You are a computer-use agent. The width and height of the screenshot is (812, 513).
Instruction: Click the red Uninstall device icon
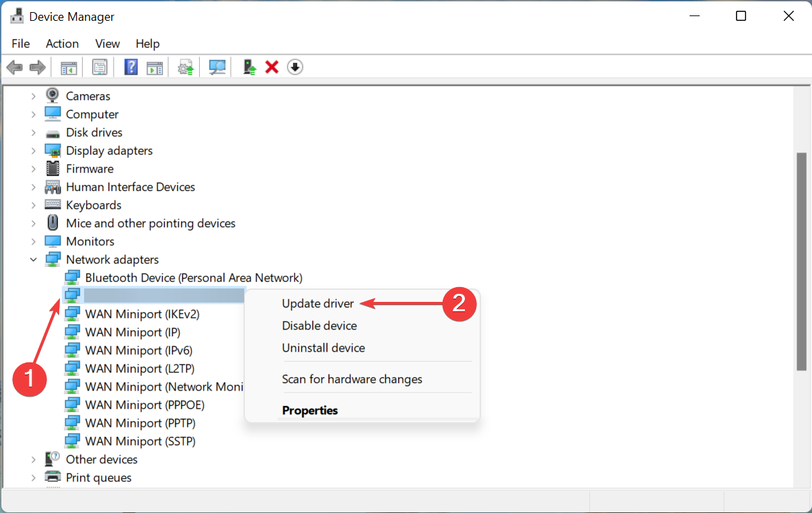[271, 67]
